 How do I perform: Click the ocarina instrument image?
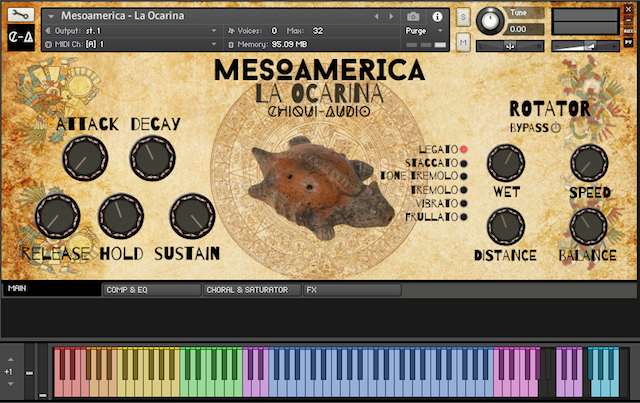coord(322,189)
